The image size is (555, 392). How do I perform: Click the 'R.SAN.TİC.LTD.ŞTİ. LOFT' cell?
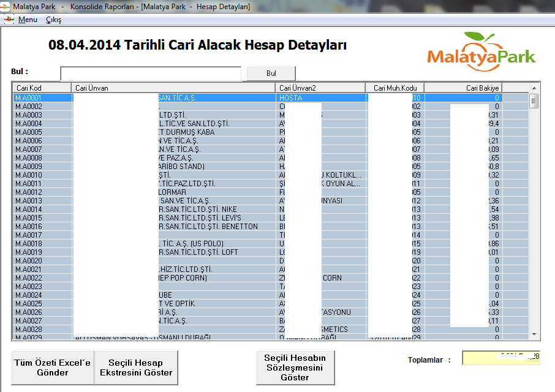coord(198,252)
